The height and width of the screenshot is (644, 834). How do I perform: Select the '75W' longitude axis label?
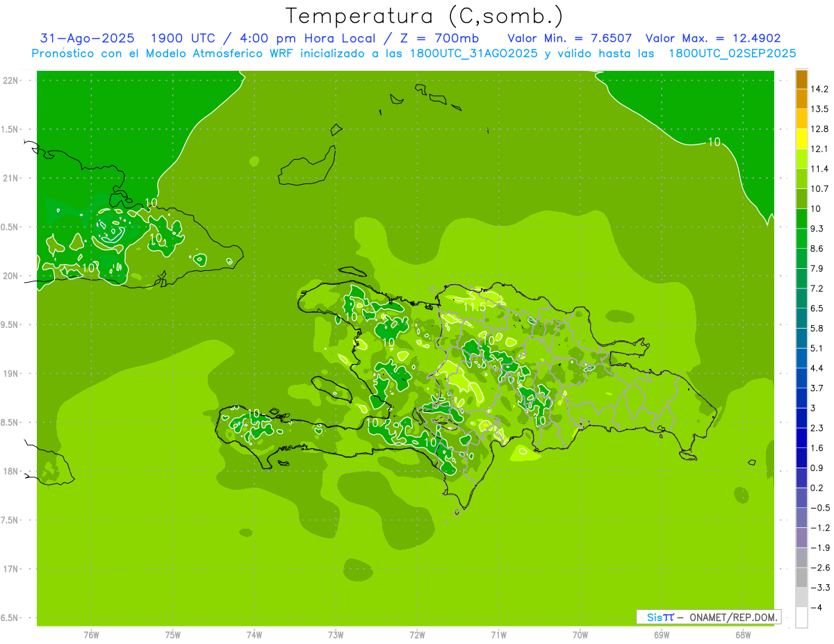(x=173, y=635)
